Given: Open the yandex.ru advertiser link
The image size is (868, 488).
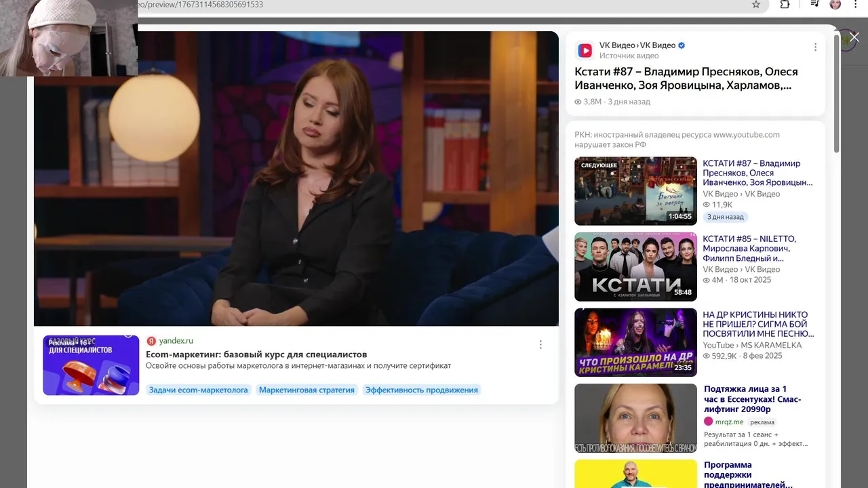Looking at the screenshot, I should [x=176, y=341].
